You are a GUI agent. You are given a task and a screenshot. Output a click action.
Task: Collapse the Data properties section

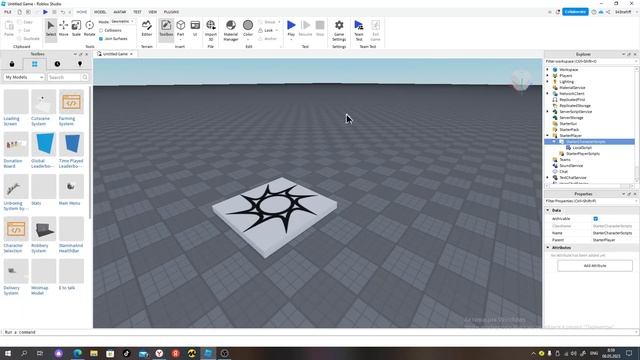point(548,210)
